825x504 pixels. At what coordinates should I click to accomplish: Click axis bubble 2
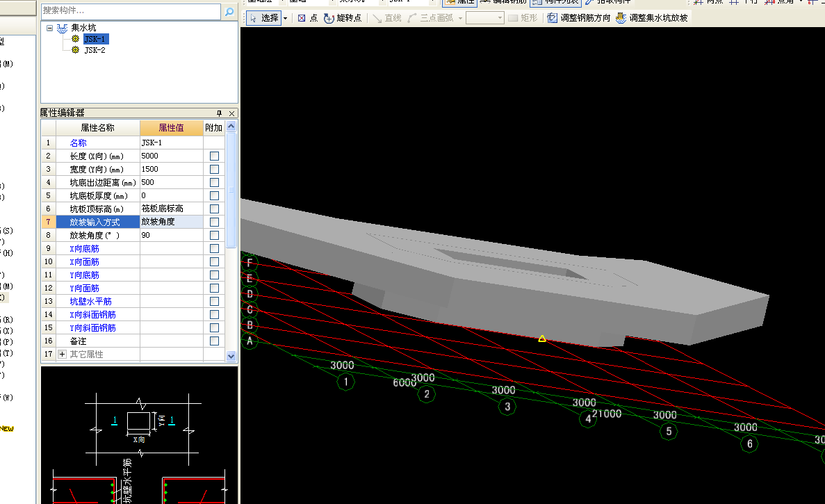(x=427, y=394)
